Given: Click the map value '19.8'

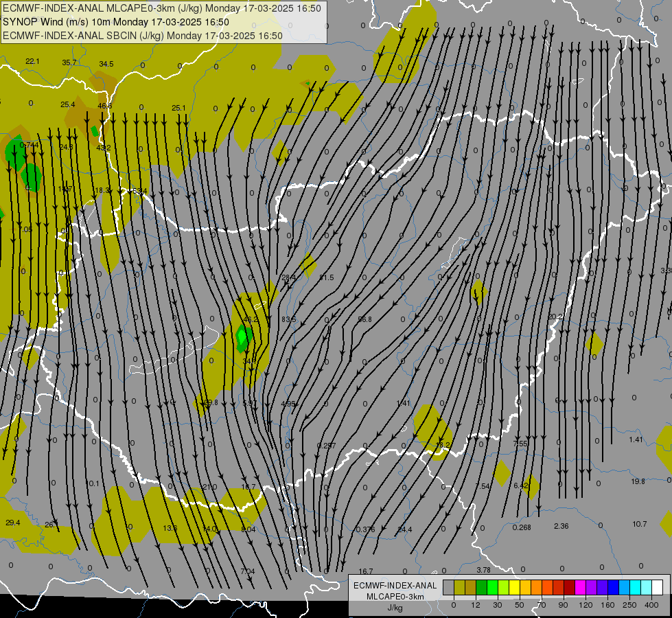Looking at the screenshot, I should click(x=638, y=481).
